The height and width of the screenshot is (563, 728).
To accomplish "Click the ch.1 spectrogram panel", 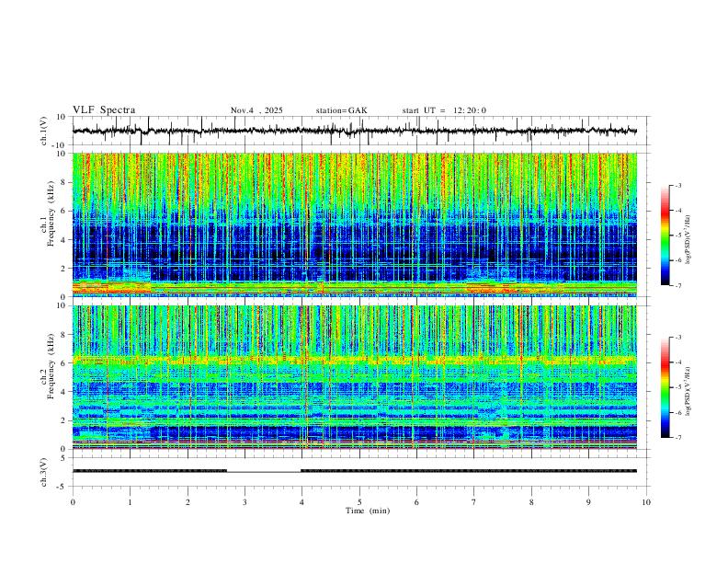I will [x=354, y=224].
